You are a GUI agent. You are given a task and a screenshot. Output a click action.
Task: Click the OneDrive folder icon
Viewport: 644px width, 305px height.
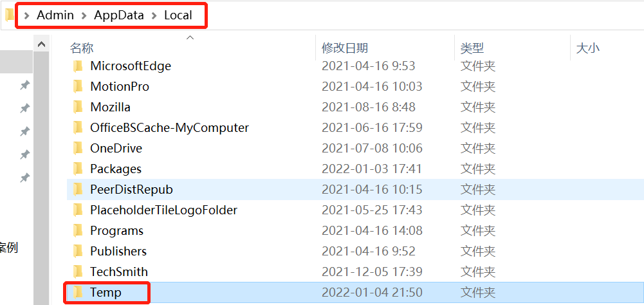click(x=78, y=148)
